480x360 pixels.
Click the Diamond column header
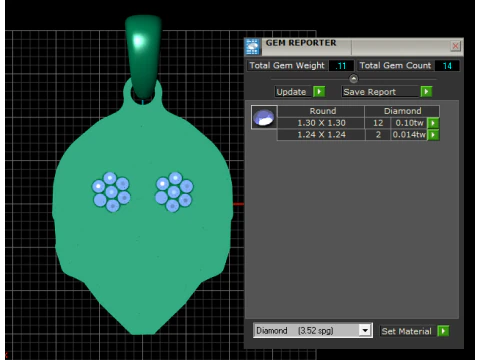402,111
